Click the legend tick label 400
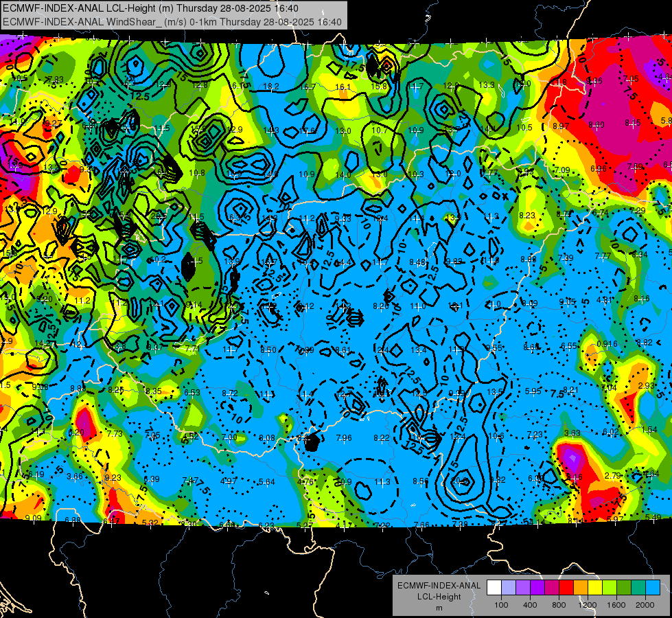The image size is (672, 618). [x=530, y=605]
